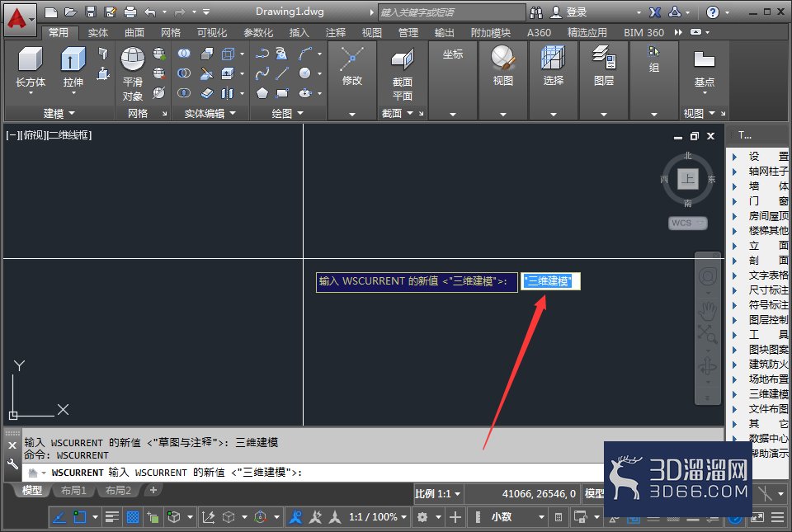Click the command line customize wrench icon
This screenshot has height=532, width=792.
(12, 464)
